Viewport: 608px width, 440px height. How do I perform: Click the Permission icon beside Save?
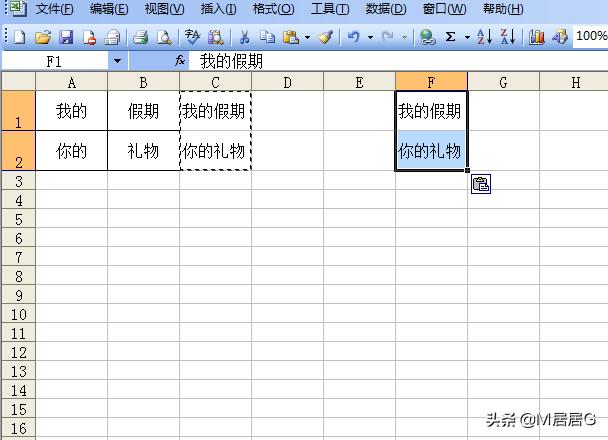coord(90,38)
